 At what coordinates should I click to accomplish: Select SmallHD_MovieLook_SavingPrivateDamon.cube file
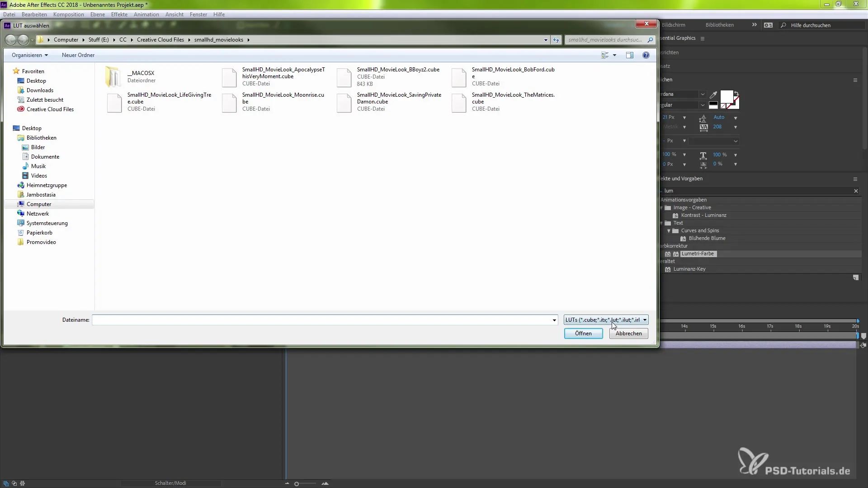pyautogui.click(x=389, y=102)
